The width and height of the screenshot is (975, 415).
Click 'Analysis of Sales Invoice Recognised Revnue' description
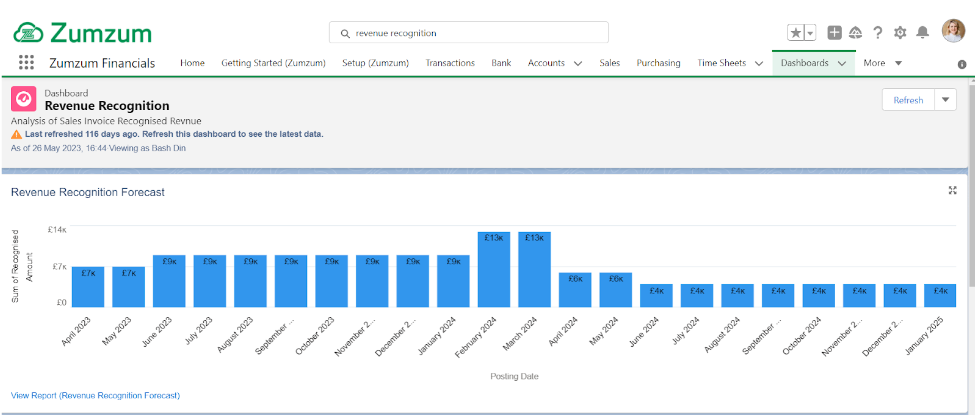[x=106, y=121]
